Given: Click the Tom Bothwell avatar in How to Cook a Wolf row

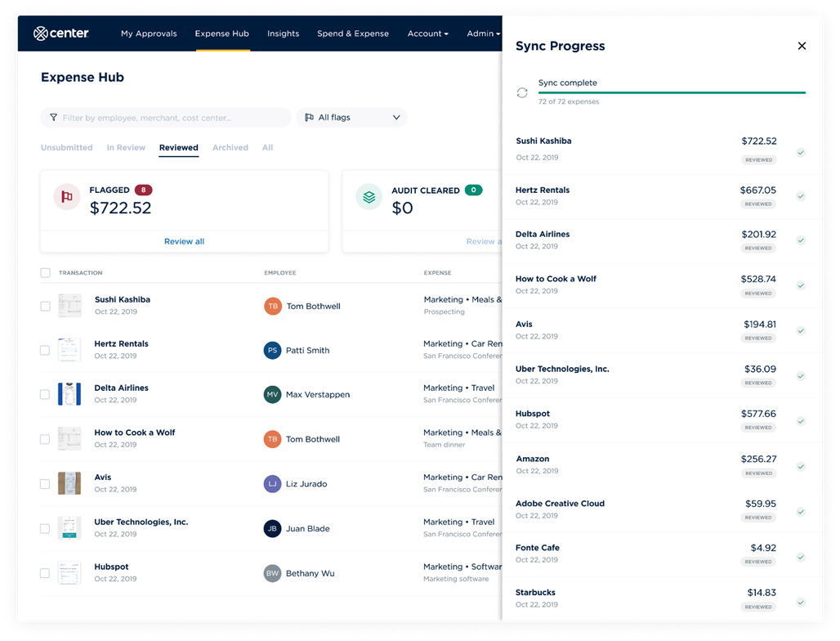Looking at the screenshot, I should [x=273, y=440].
